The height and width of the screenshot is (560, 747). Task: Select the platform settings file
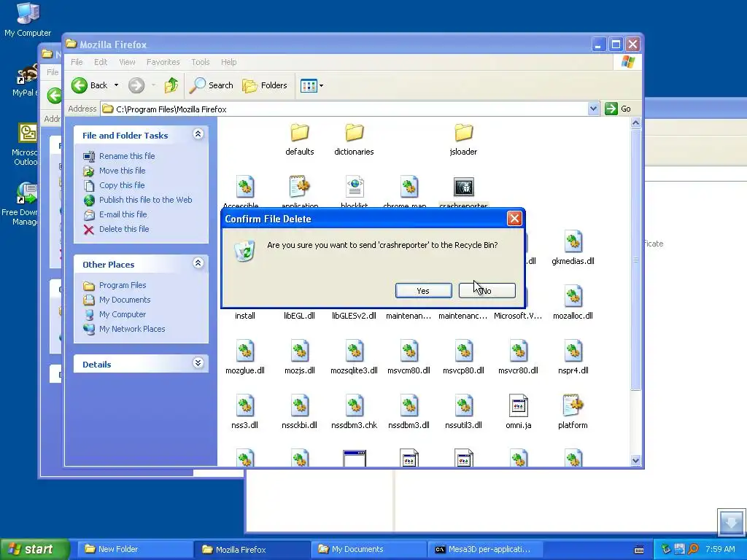tap(573, 413)
